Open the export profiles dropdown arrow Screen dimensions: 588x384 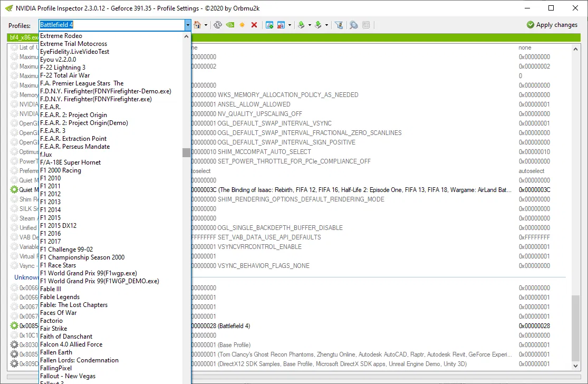(x=310, y=25)
